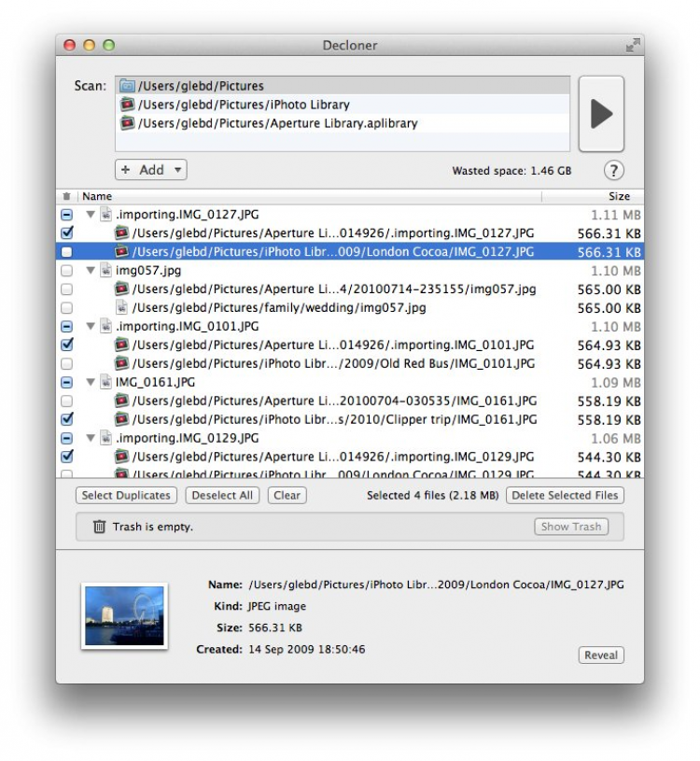
Task: Check Aperture 20100704-030535/IMG_0161.JPG checkbox
Action: click(67, 401)
